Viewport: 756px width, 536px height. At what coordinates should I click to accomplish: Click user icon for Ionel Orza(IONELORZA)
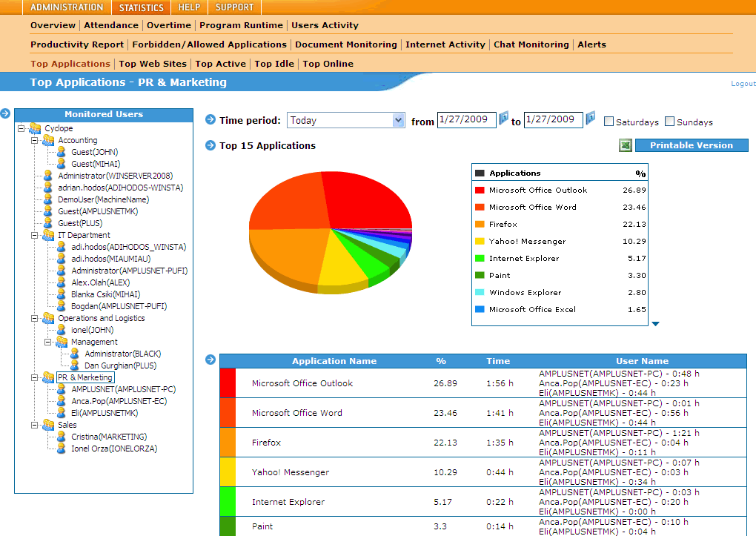62,449
